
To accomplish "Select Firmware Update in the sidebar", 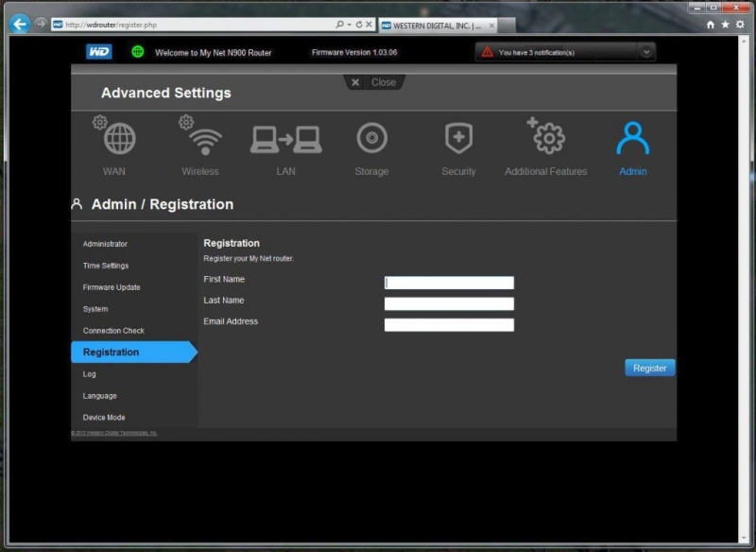I will 112,287.
